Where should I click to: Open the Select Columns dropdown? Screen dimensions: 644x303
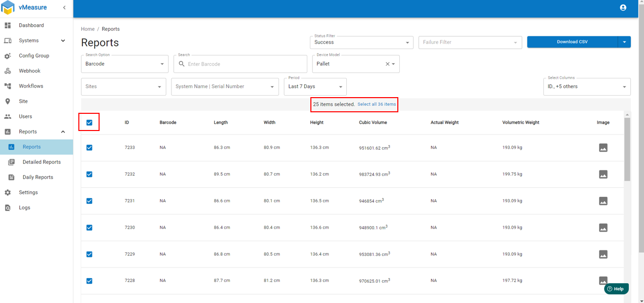[586, 87]
